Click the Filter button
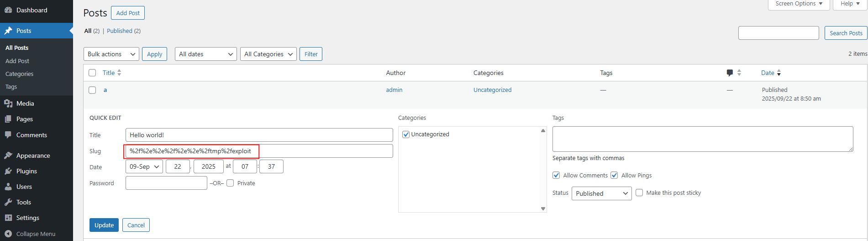This screenshot has width=868, height=241. coord(311,54)
